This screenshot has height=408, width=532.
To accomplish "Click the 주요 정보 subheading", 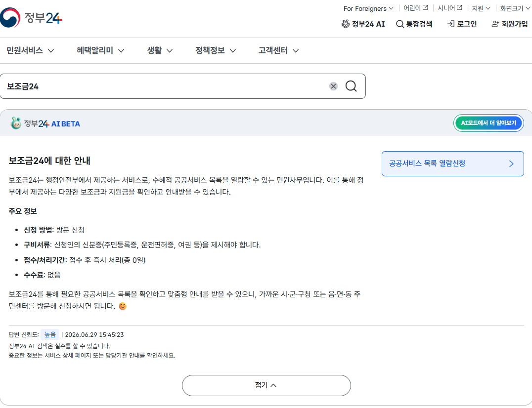I will tap(23, 211).
